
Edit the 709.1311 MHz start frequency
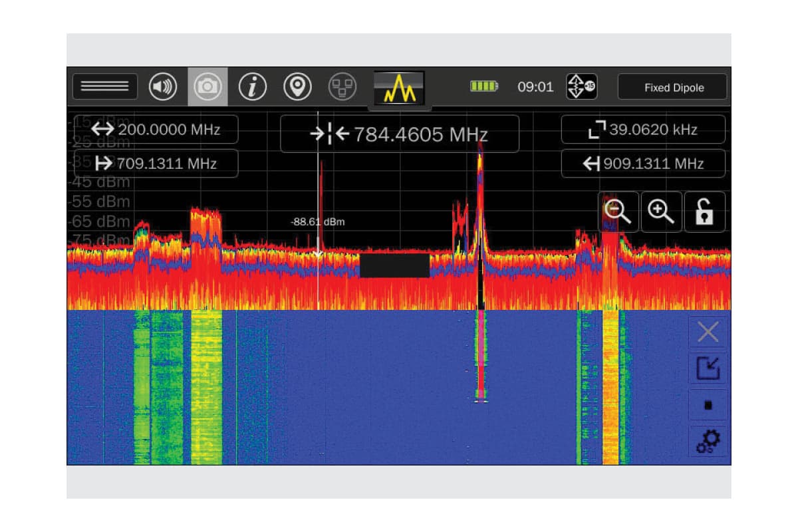(x=156, y=164)
